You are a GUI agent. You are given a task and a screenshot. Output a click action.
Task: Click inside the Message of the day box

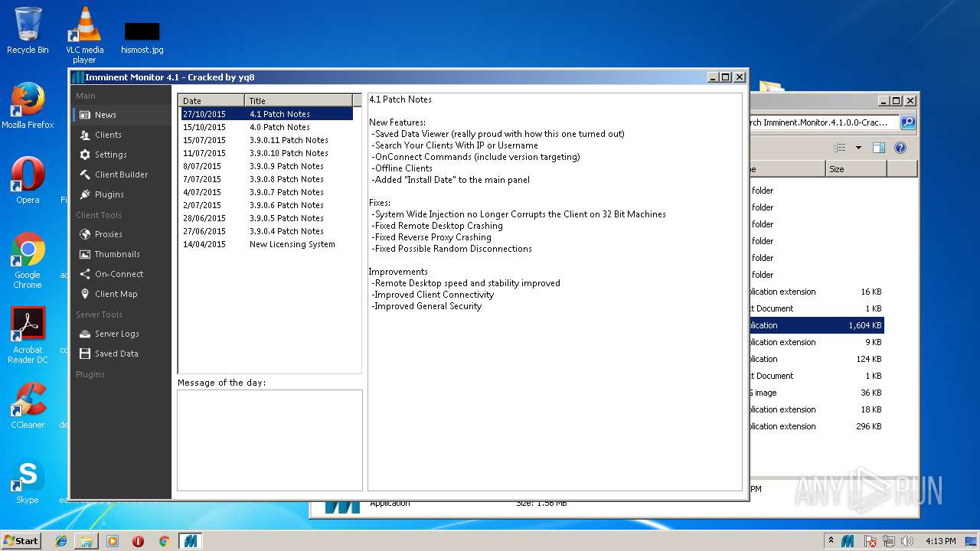tap(269, 440)
